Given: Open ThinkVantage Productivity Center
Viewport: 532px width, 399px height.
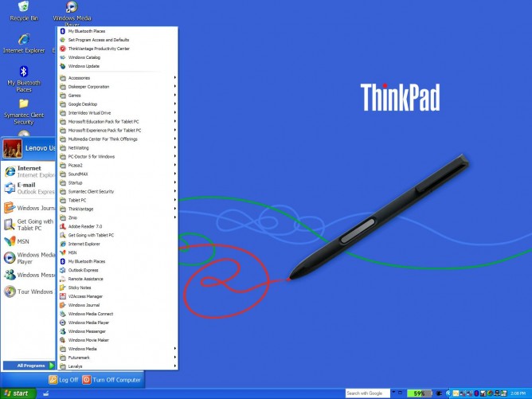Looking at the screenshot, I should click(98, 49).
